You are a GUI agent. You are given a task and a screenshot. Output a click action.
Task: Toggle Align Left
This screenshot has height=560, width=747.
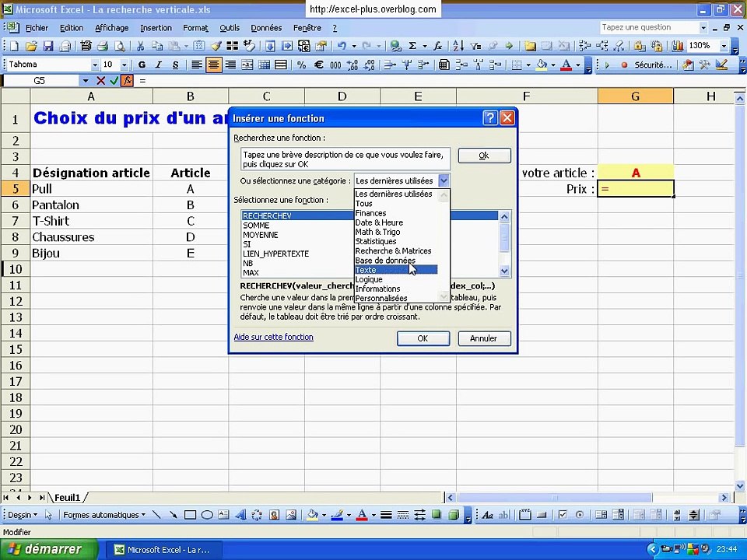coord(196,65)
